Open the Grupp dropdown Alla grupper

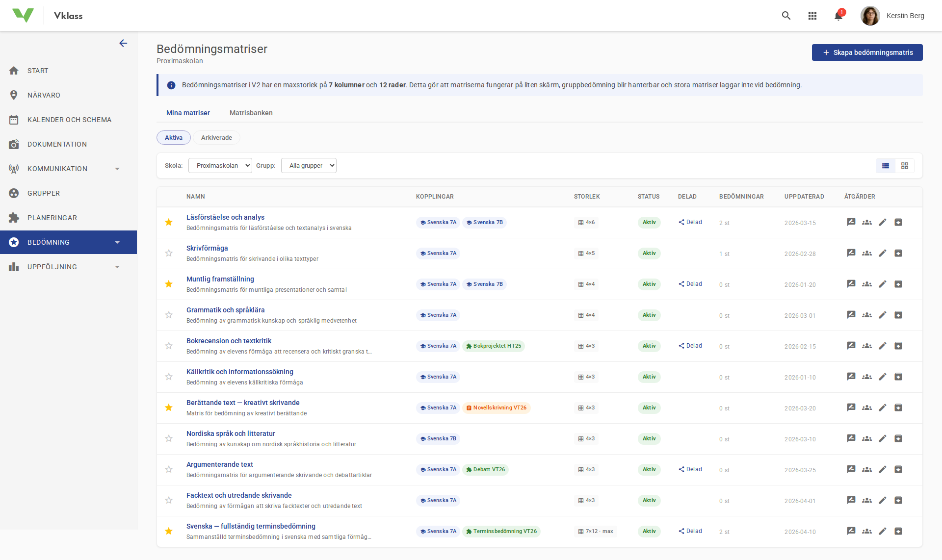pyautogui.click(x=309, y=166)
